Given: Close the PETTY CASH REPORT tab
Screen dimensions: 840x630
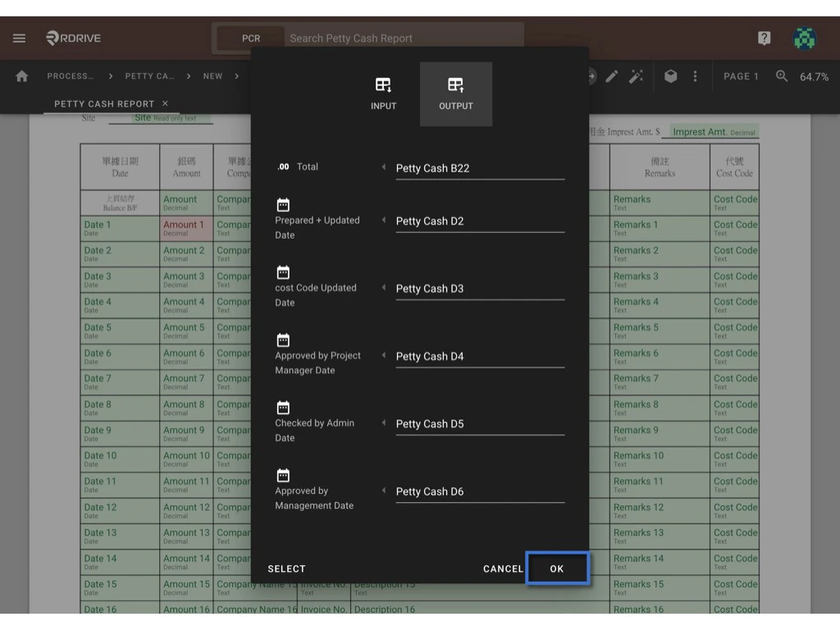Looking at the screenshot, I should [x=167, y=103].
